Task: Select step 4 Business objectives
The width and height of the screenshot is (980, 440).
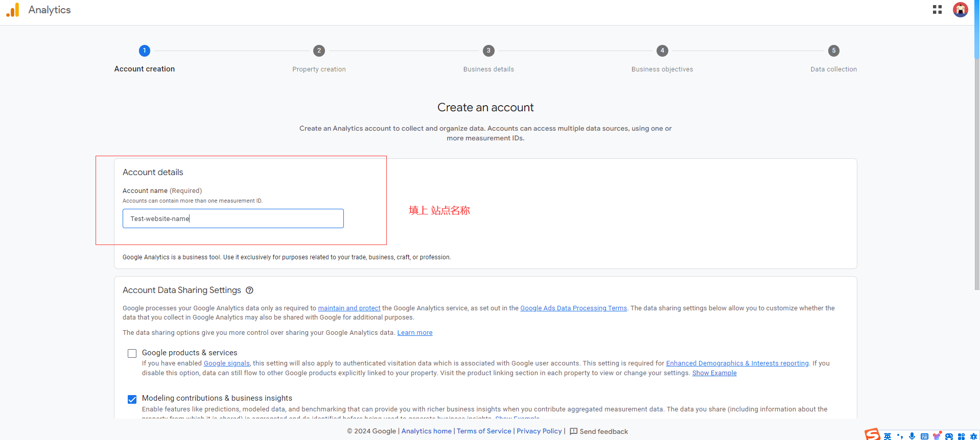Action: tap(662, 51)
